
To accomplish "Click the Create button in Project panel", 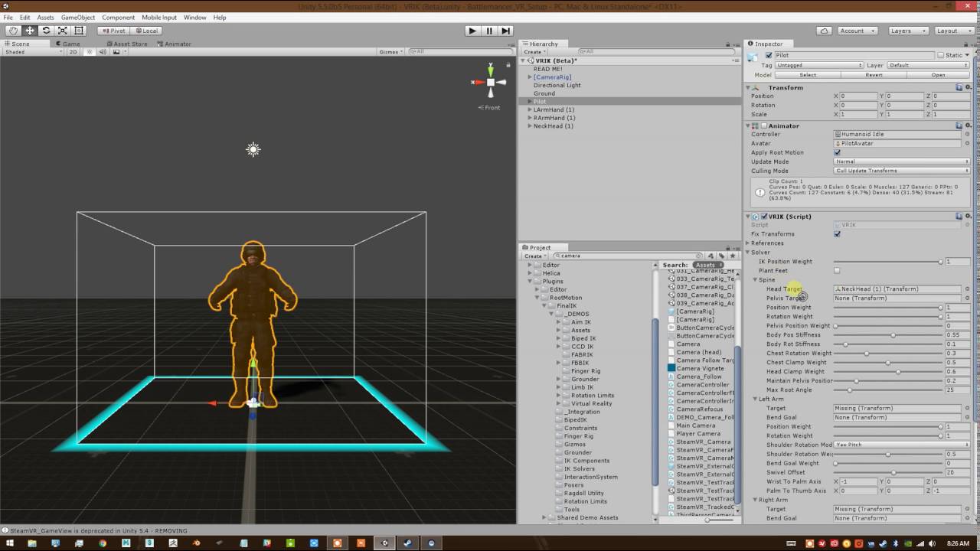I will (x=534, y=256).
